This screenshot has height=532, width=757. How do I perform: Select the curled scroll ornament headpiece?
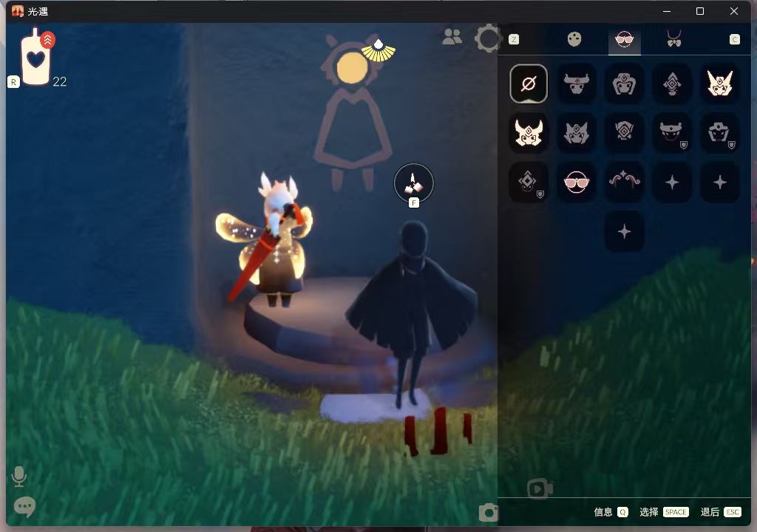(624, 182)
